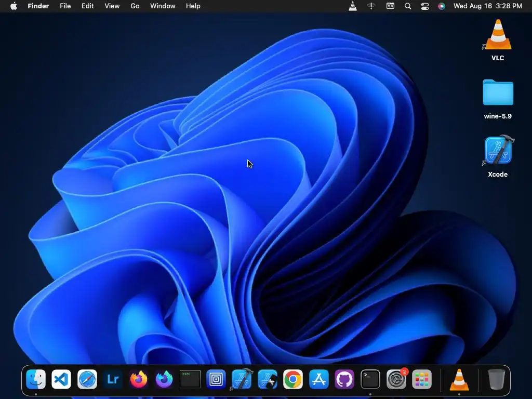This screenshot has width=532, height=399.
Task: Open the Edit menu
Action: [x=87, y=6]
